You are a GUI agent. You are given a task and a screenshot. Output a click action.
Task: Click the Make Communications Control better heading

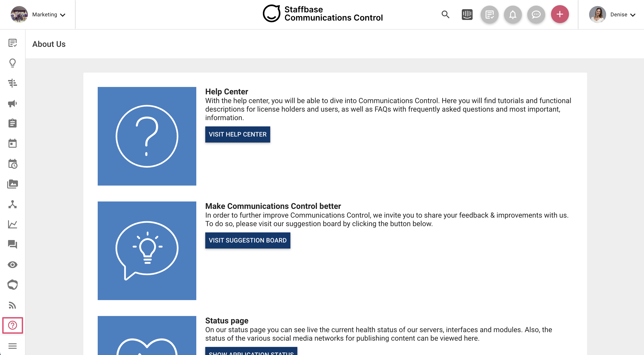pyautogui.click(x=273, y=206)
